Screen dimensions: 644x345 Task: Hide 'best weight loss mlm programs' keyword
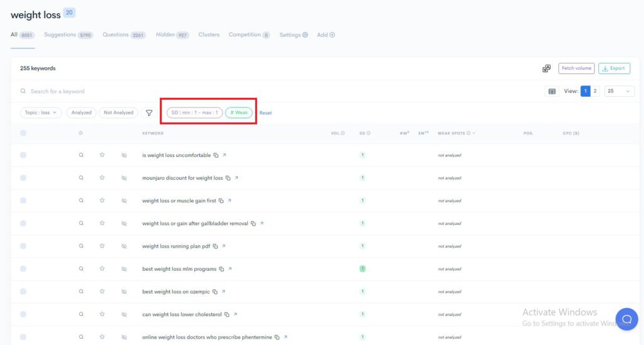click(124, 269)
